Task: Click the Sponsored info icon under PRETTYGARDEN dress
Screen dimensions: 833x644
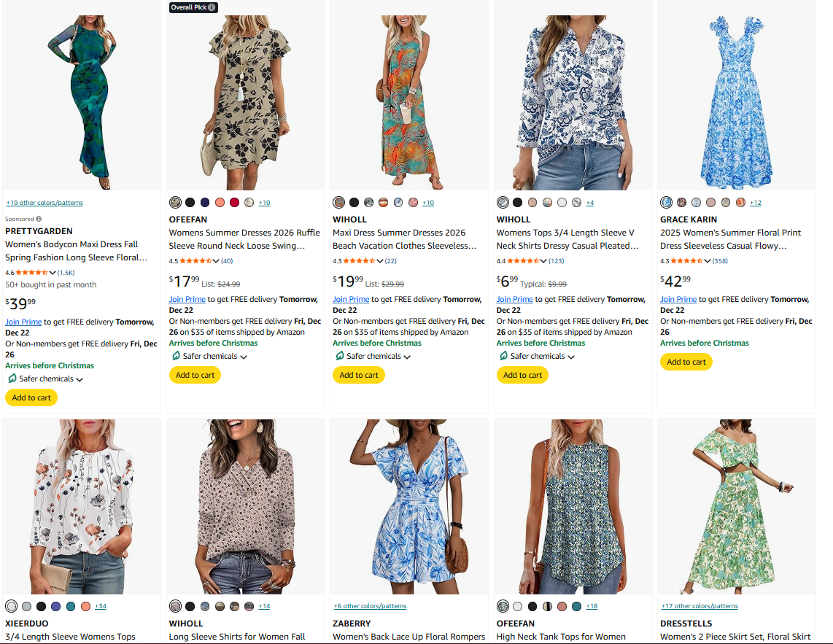Action: pos(40,218)
